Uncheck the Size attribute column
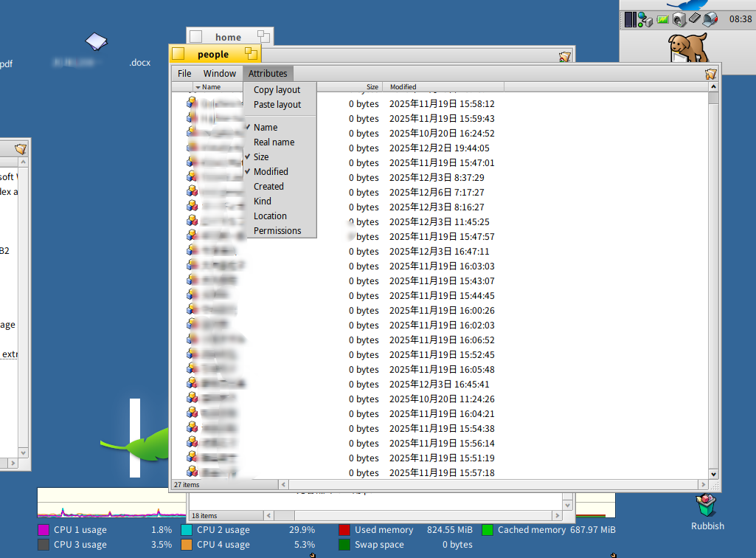756x558 pixels. pyautogui.click(x=261, y=157)
